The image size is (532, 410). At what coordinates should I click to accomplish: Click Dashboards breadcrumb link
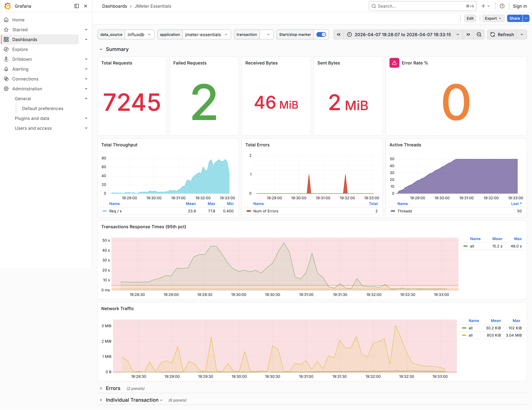[115, 6]
